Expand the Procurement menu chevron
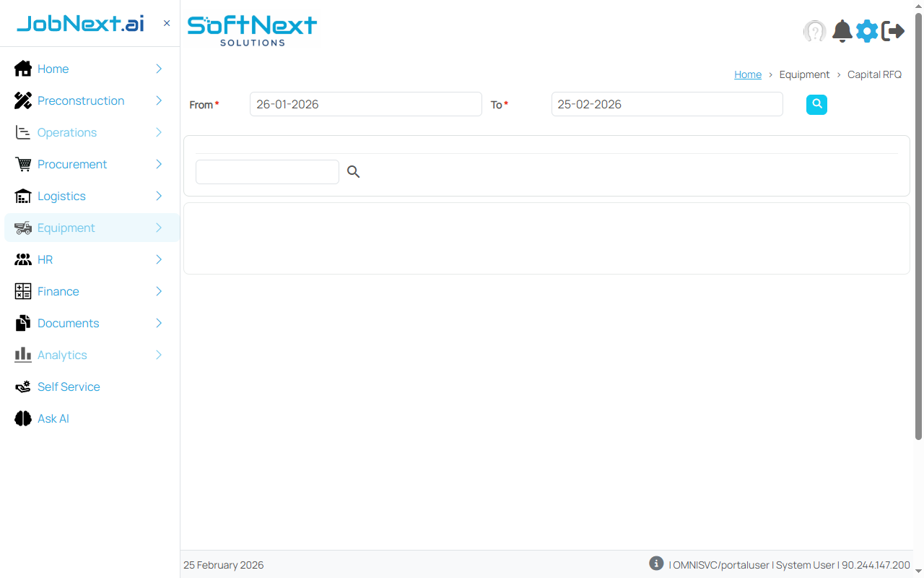 click(x=159, y=164)
